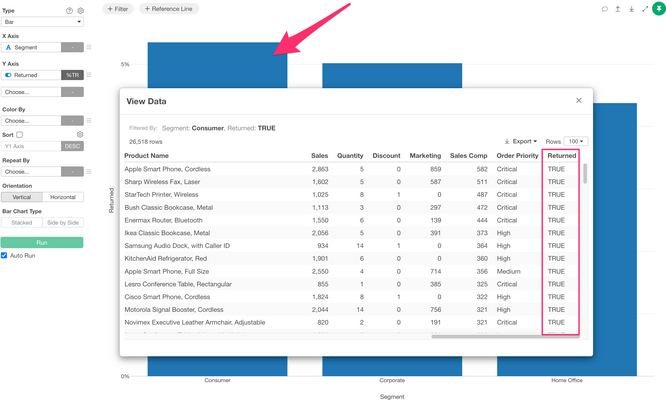Toggle the DESC sort order button

tap(72, 146)
